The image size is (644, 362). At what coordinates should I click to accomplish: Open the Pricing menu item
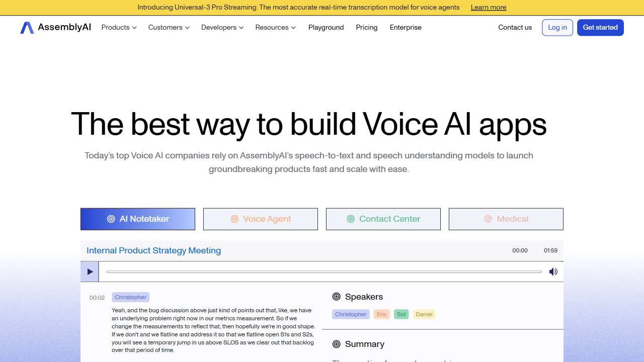pos(366,28)
